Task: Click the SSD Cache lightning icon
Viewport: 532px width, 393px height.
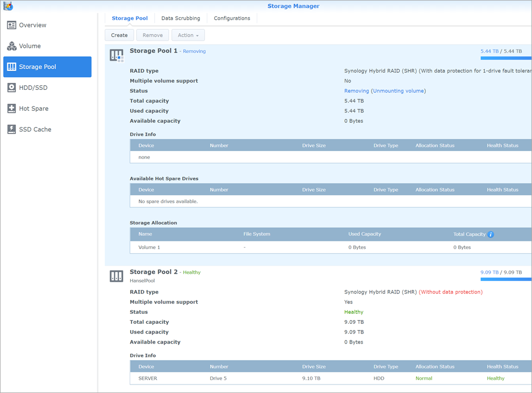Action: click(12, 129)
